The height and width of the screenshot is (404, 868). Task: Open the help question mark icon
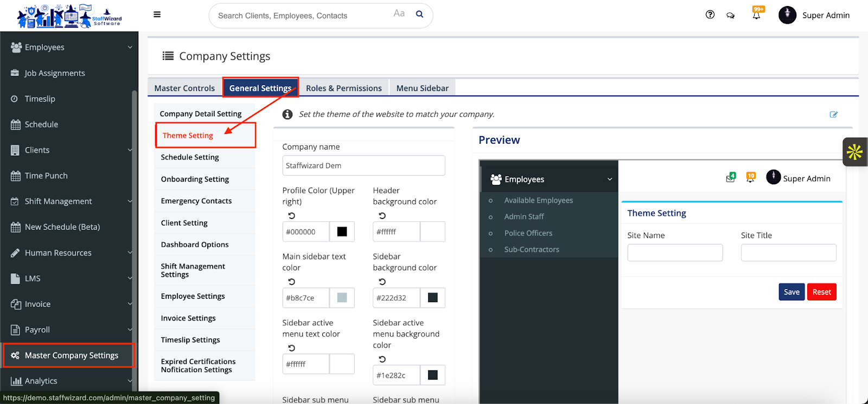click(710, 15)
